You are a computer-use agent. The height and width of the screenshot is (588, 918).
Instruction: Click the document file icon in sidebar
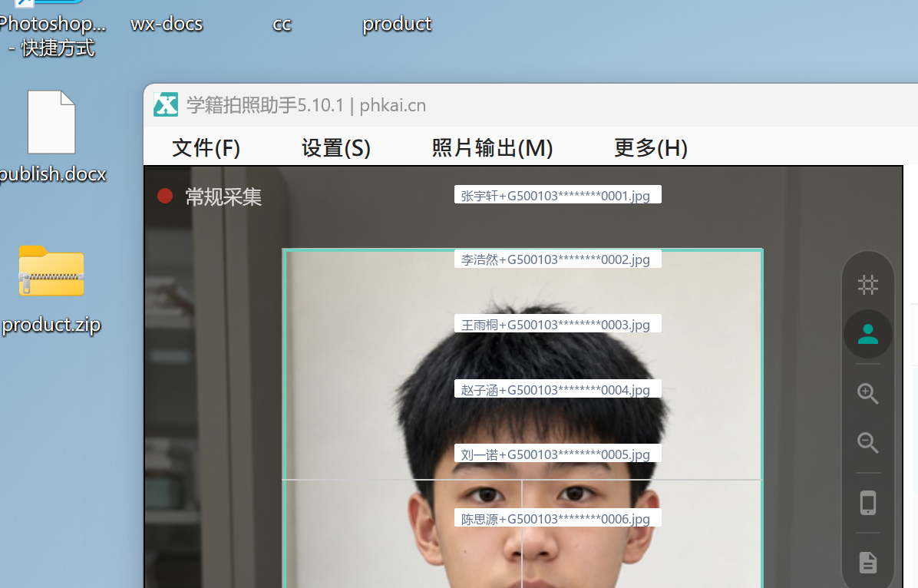pos(867,562)
